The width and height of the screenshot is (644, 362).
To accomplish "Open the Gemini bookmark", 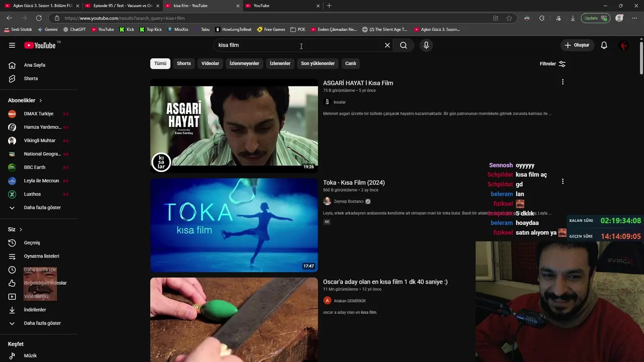I will [47, 29].
